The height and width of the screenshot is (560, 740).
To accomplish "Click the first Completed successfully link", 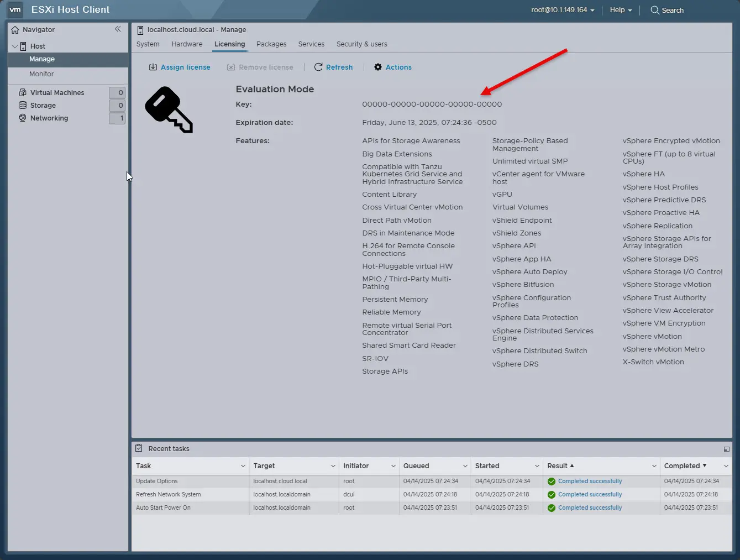I will pyautogui.click(x=590, y=482).
